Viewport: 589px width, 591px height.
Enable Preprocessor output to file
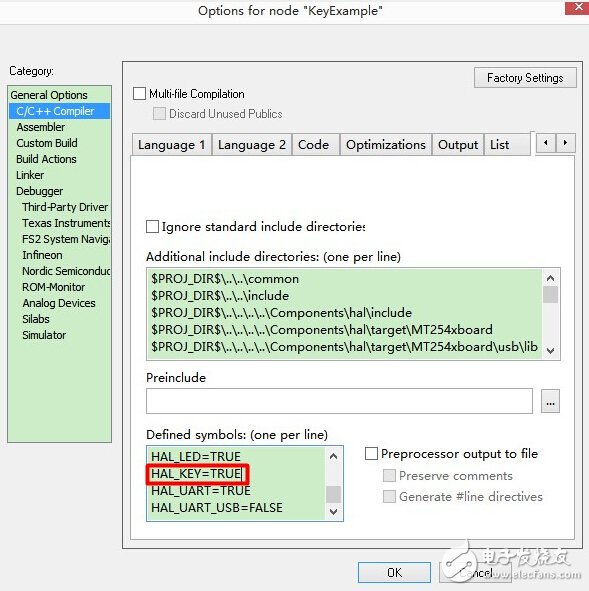click(371, 453)
